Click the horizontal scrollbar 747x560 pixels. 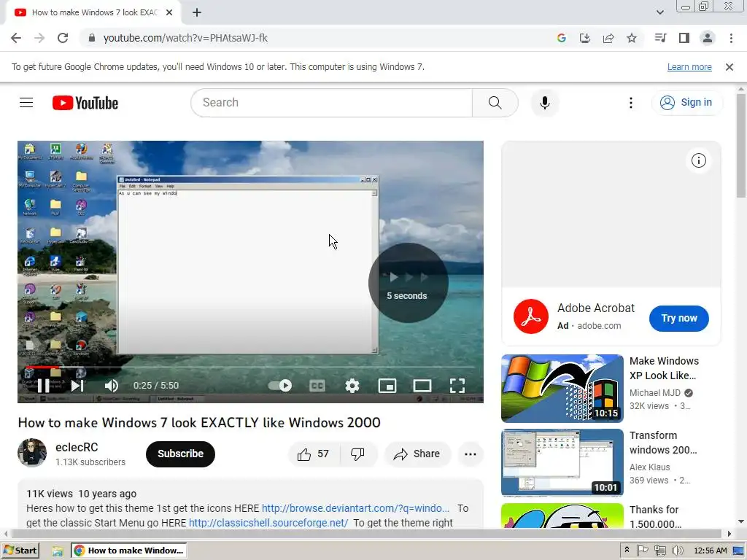368,534
